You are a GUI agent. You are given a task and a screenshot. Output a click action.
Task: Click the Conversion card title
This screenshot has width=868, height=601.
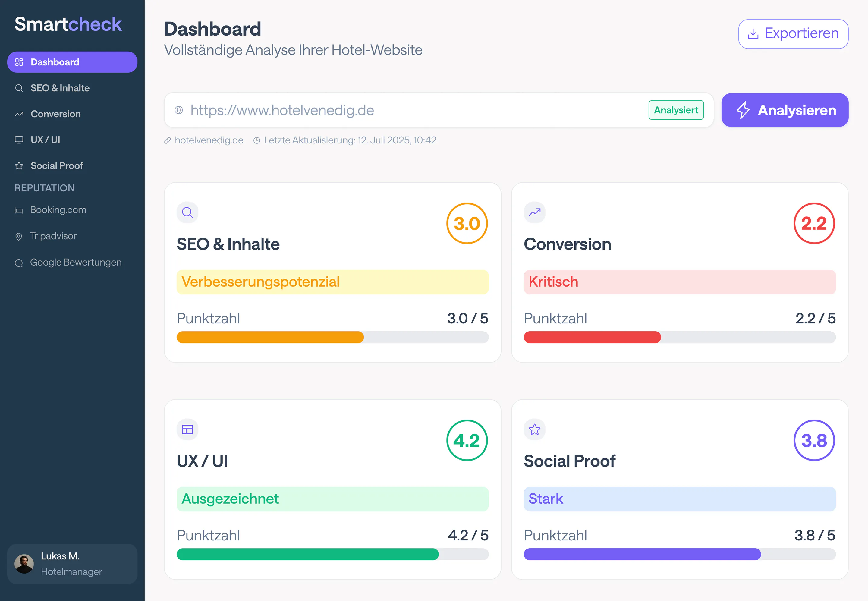coord(568,244)
